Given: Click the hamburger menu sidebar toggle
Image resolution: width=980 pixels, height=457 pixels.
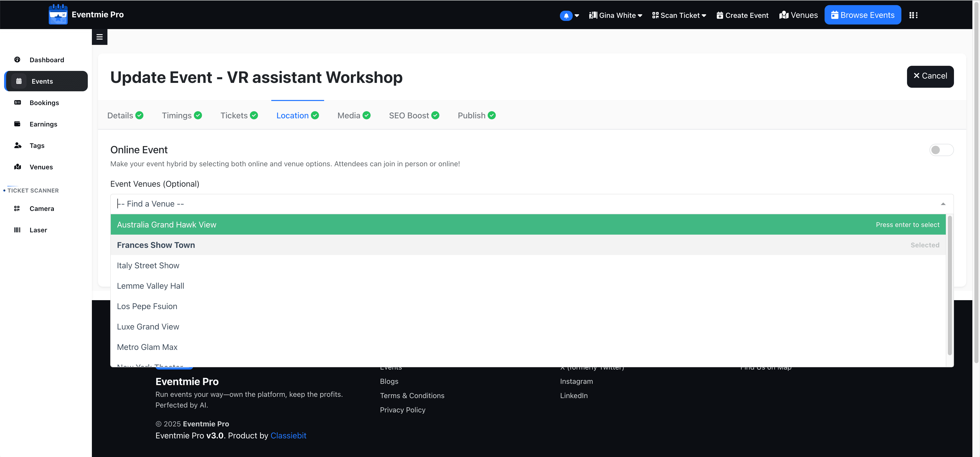Looking at the screenshot, I should [x=100, y=37].
